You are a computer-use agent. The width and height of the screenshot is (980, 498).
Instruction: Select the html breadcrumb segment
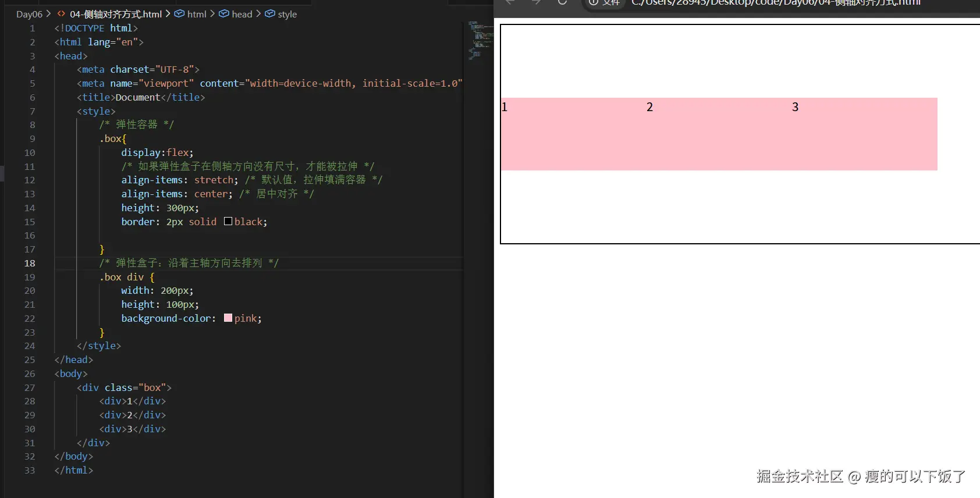[x=197, y=14]
